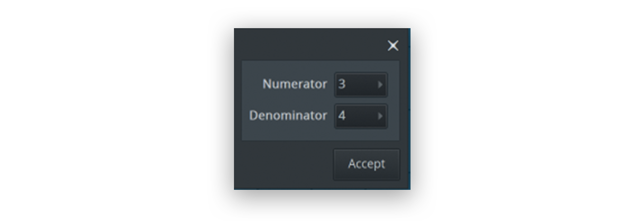Dismiss the dialog using the cross icon
The height and width of the screenshot is (221, 644).
click(393, 46)
